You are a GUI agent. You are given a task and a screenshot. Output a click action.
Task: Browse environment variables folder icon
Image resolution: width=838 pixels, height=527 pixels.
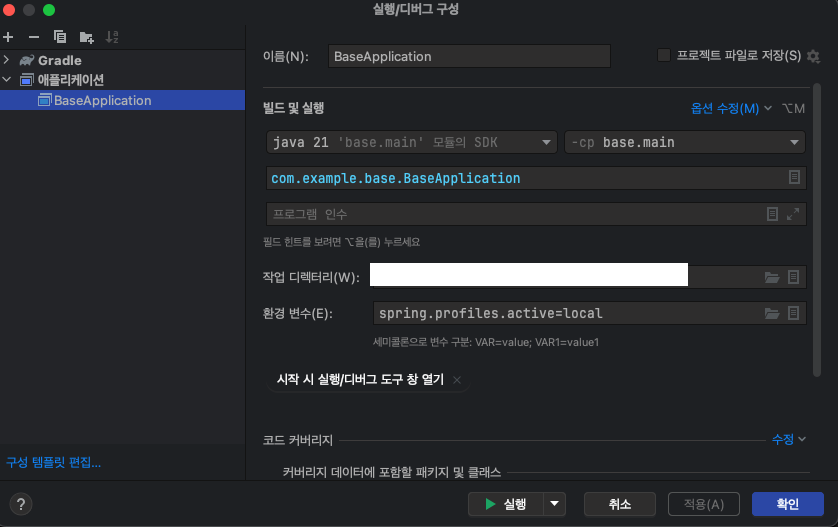(772, 313)
